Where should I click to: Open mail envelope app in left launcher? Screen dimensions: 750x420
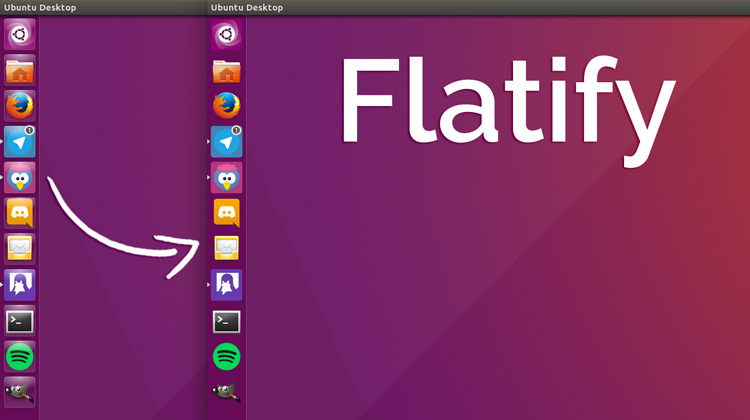coord(20,249)
